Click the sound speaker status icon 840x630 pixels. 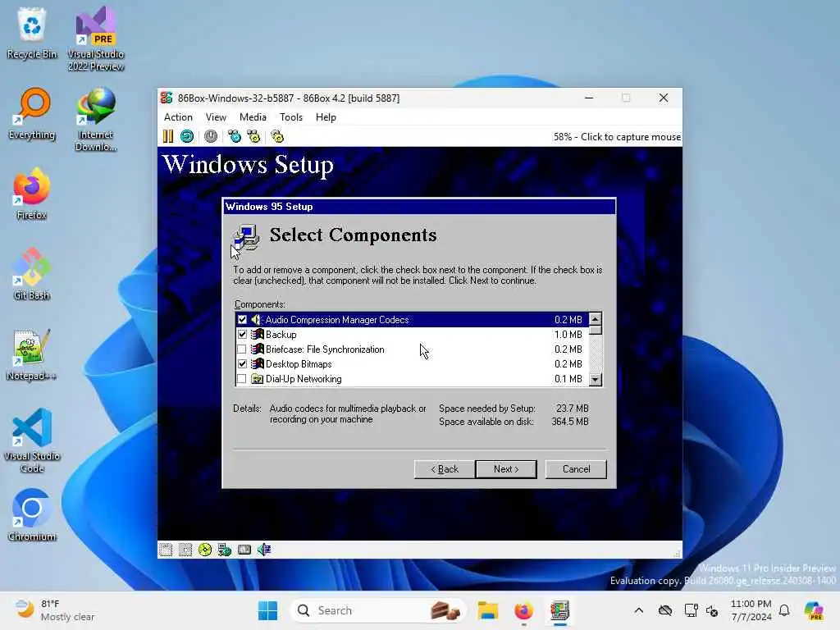click(264, 550)
